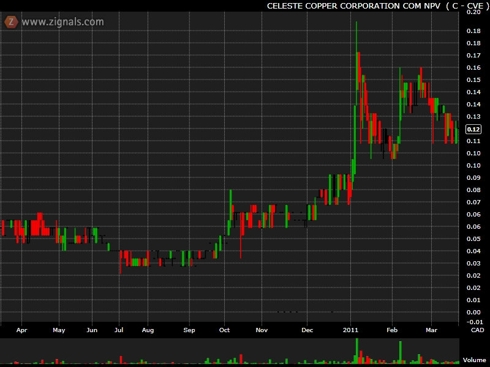Click the 0.20 top price axis label

[474, 12]
